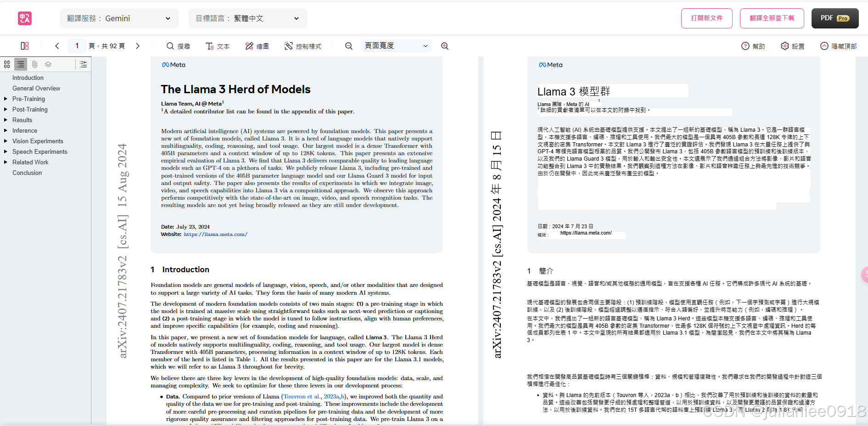Toggle the sidebar panel layout icon
The height and width of the screenshot is (426, 868).
(x=25, y=46)
